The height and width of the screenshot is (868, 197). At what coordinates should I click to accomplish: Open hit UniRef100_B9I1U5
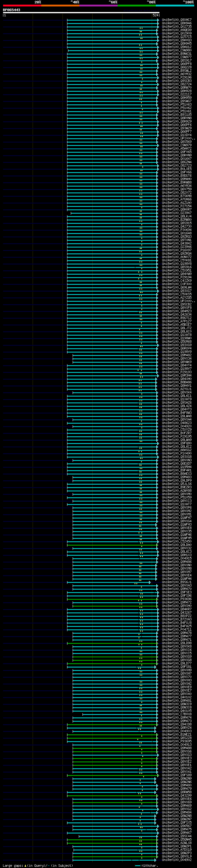[177, 115]
